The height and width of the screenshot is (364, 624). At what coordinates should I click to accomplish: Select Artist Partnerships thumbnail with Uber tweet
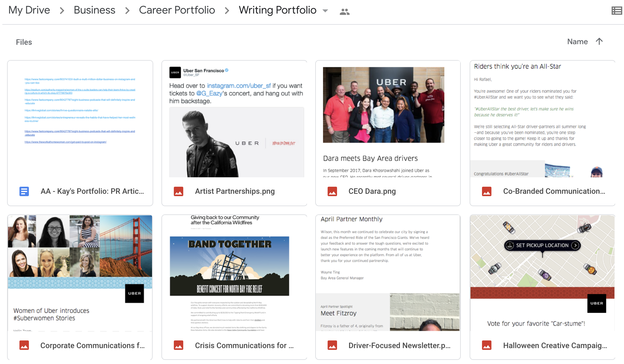(x=235, y=119)
